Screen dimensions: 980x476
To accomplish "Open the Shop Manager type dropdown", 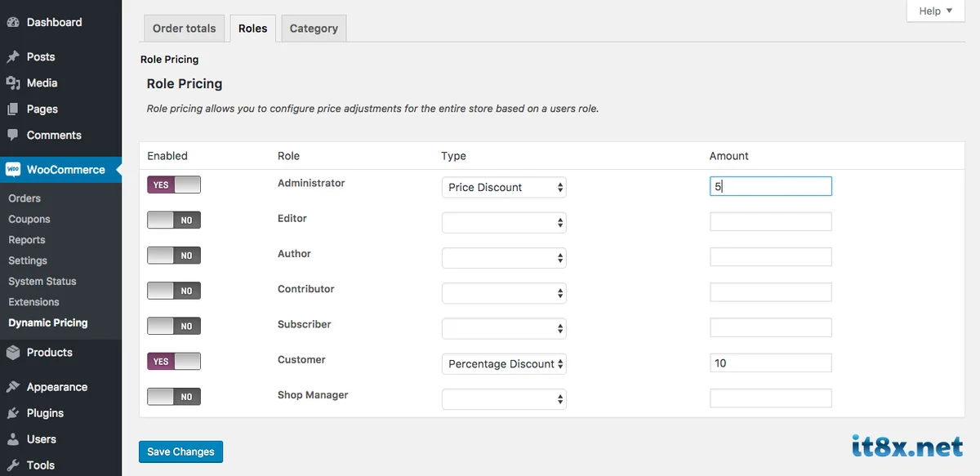I will 504,398.
